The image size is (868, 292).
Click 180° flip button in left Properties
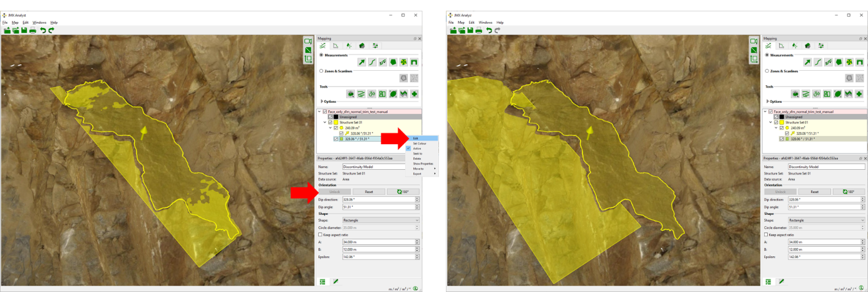403,192
